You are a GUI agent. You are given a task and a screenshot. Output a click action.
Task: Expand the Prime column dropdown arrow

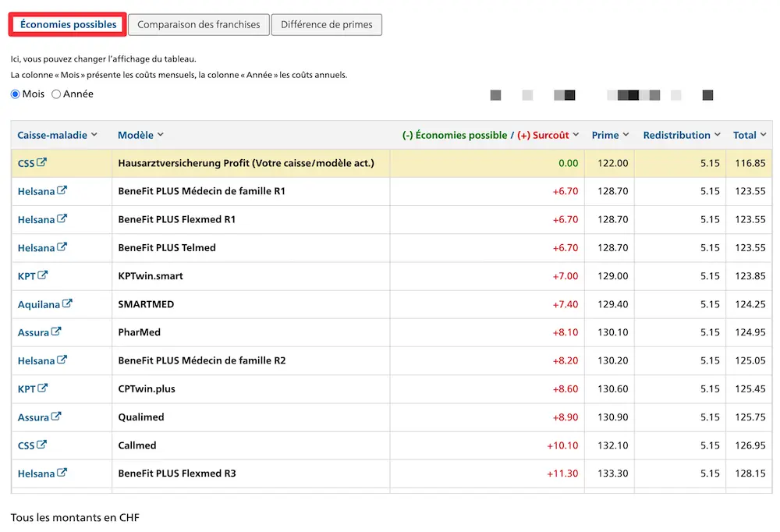pos(626,135)
